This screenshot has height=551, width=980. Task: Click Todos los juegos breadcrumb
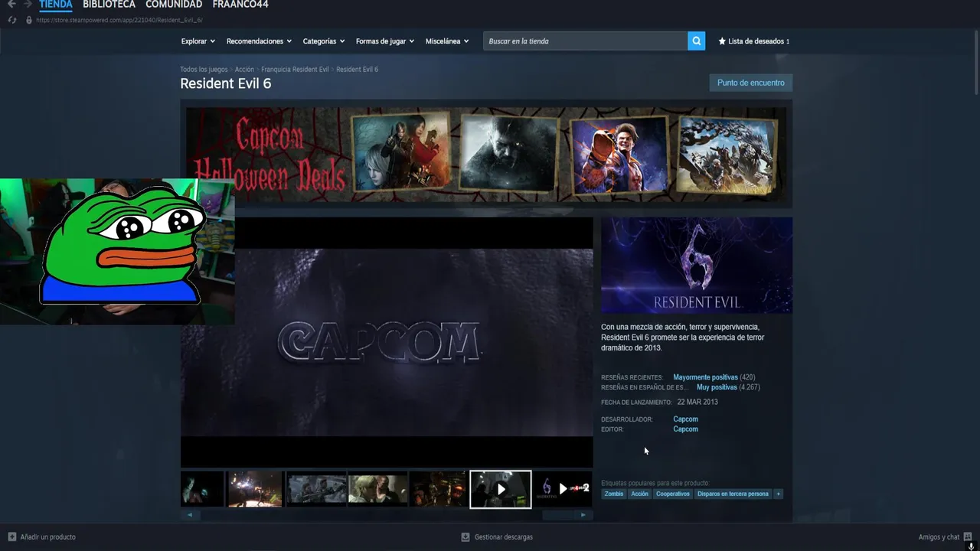click(204, 70)
